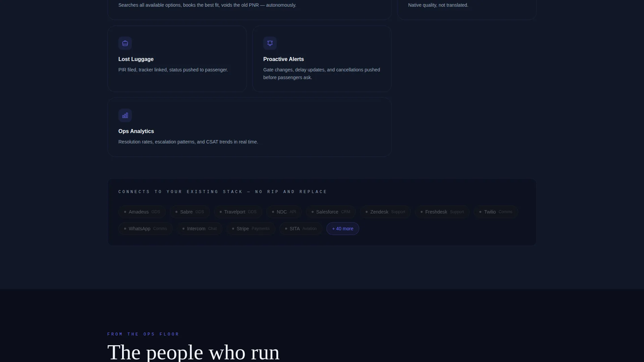Select the Twilio Comms integration chip

(x=496, y=212)
